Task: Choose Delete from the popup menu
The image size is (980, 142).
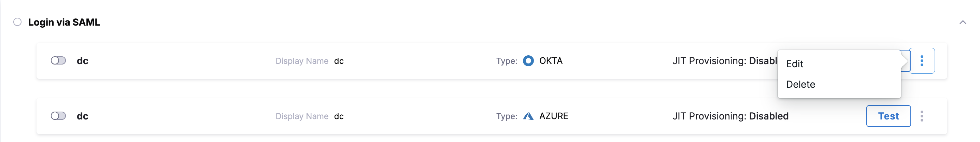Action: click(x=800, y=85)
